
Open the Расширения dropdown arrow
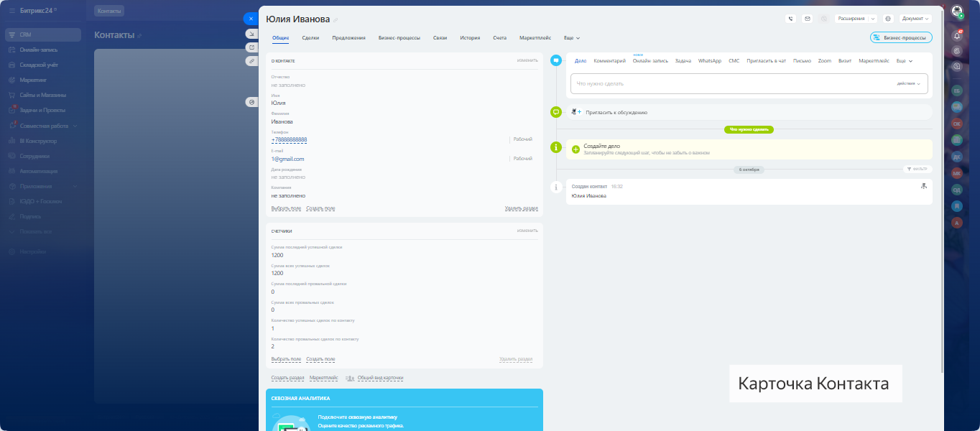pos(873,19)
